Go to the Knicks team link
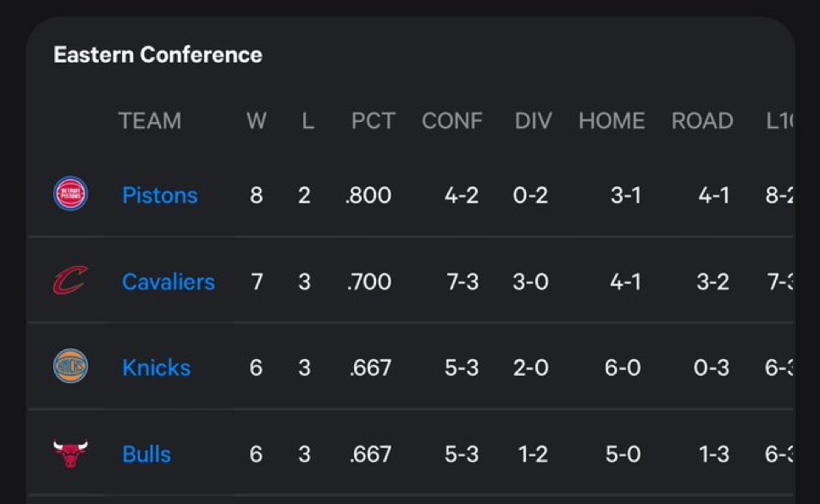This screenshot has width=820, height=504. coord(156,368)
